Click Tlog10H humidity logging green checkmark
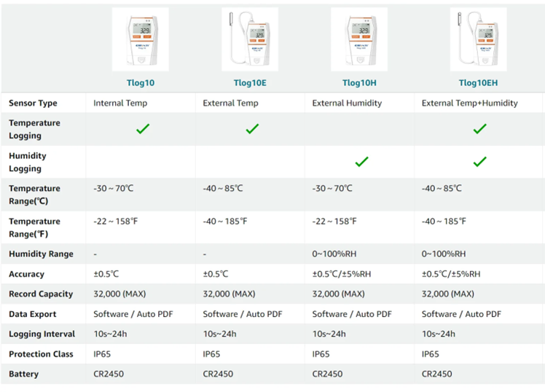The width and height of the screenshot is (545, 392). pos(362,162)
